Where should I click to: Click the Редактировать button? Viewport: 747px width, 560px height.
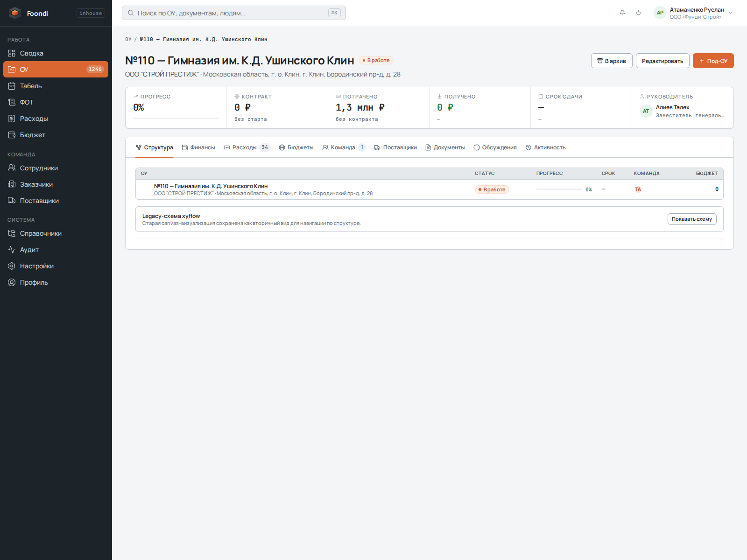coord(662,61)
